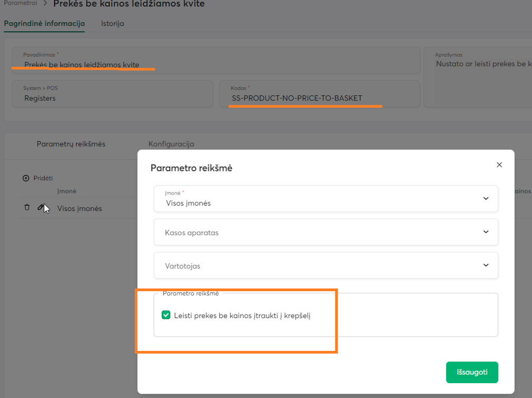This screenshot has width=532, height=398.
Task: Switch to the Pagrindinė informacija tab
Action: [44, 24]
